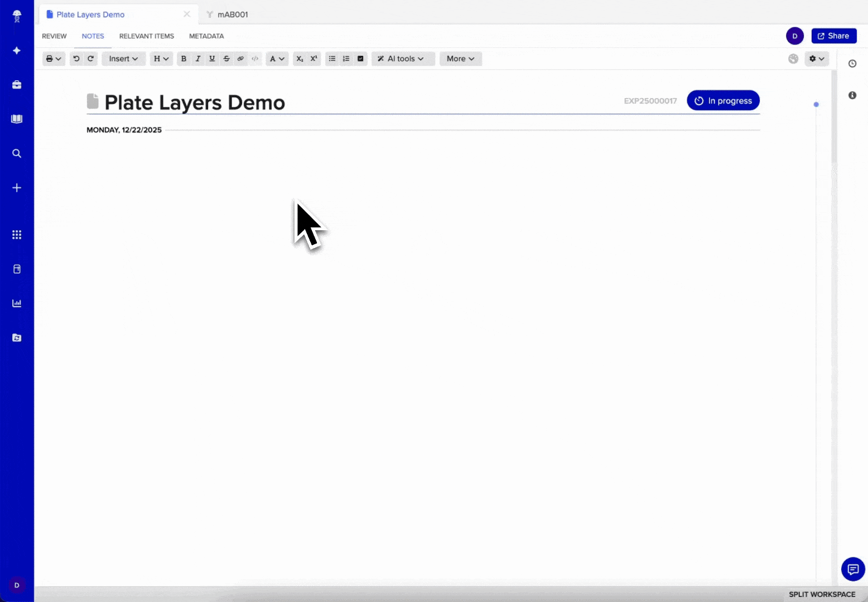The width and height of the screenshot is (868, 602).
Task: Insert a numbered list
Action: coord(346,59)
